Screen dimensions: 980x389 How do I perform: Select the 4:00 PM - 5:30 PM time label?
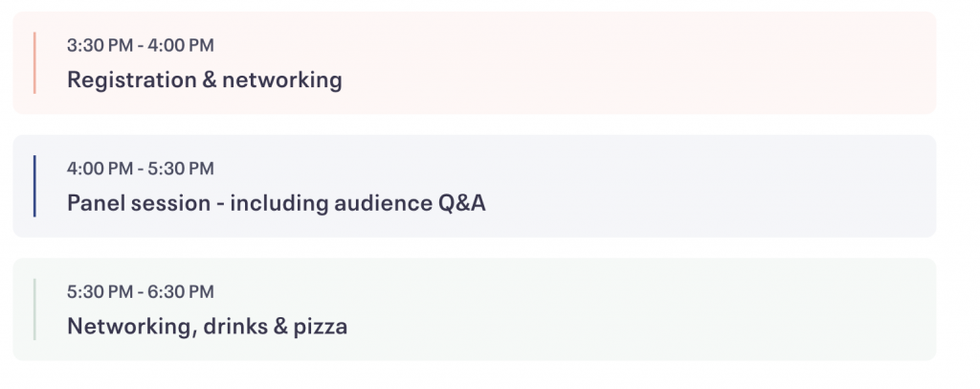141,169
